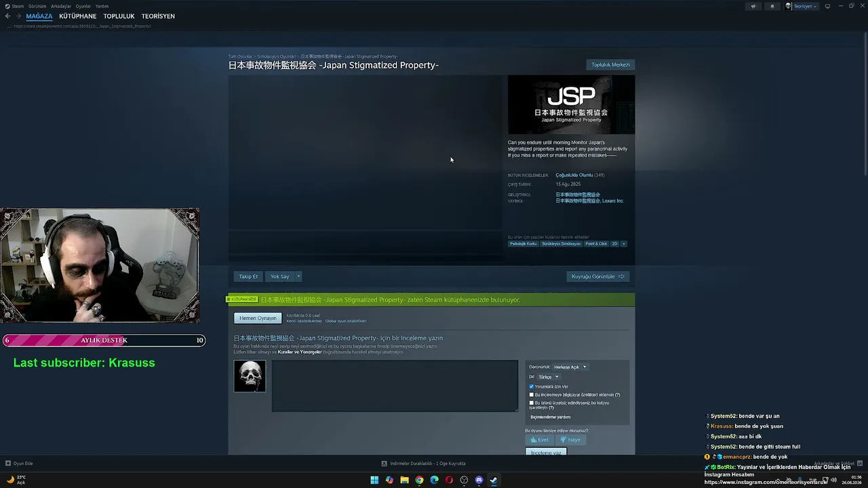Click the Topluluk Merkezi button
Viewport: 868px width, 488px height.
(610, 65)
